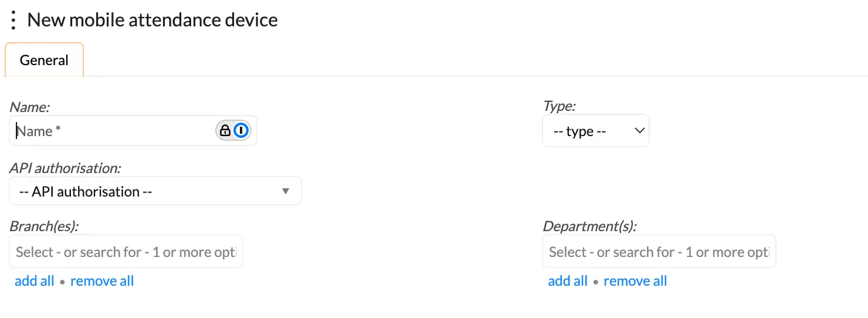Click the "API authorisation:" field label
Screen dimensions: 868x318
(65, 168)
